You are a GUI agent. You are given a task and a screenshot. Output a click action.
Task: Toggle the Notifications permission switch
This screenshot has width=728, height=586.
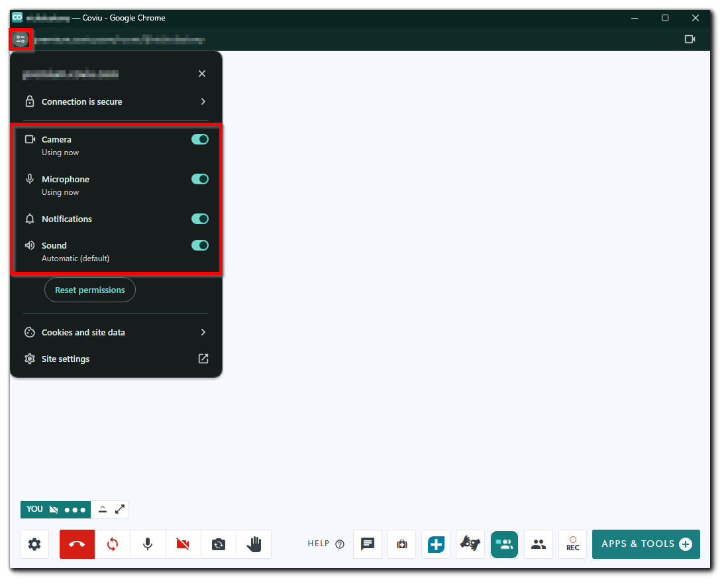click(200, 219)
